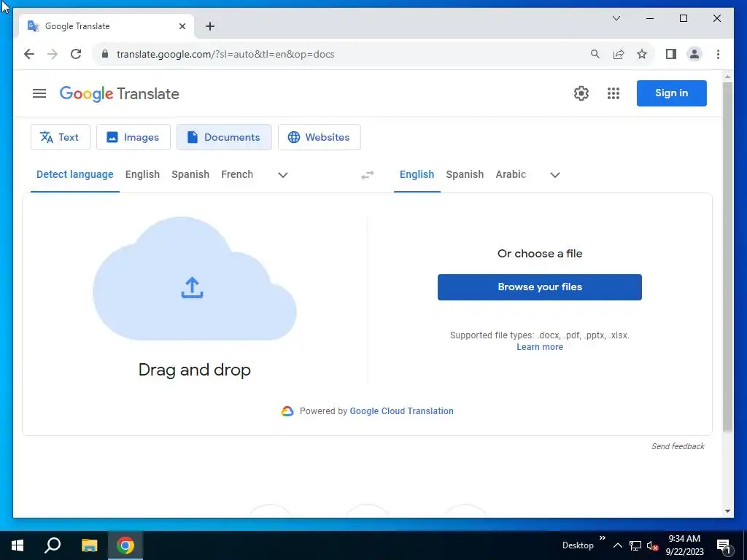The width and height of the screenshot is (747, 560).
Task: Choose Spanish as source language
Action: pyautogui.click(x=190, y=174)
